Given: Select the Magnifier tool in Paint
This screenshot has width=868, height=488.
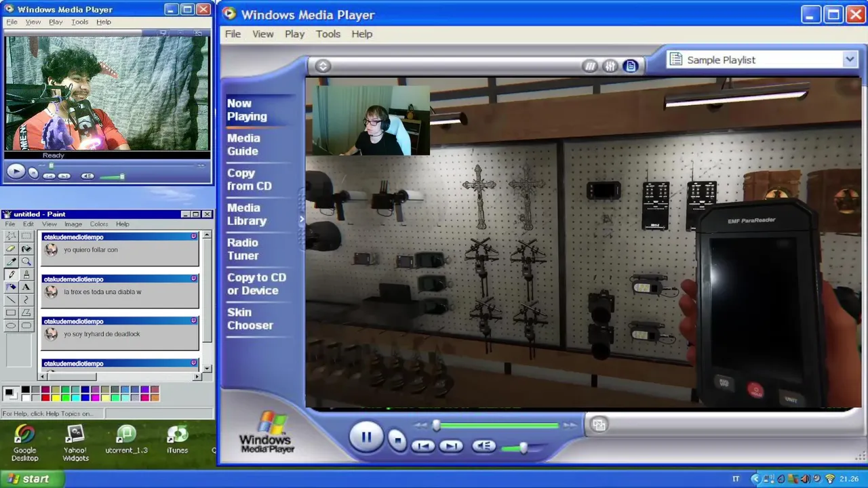Looking at the screenshot, I should 26,262.
